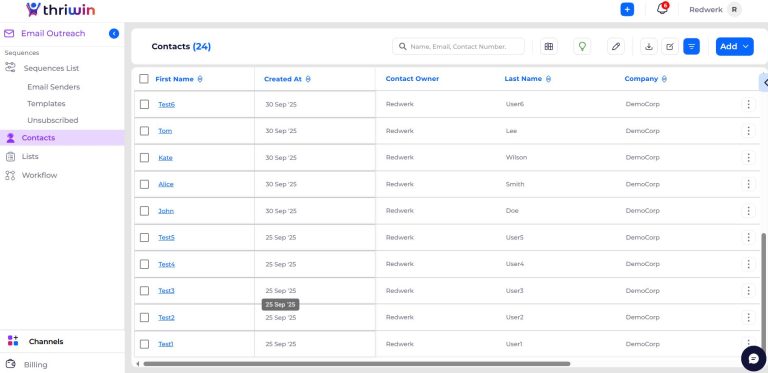768x373 pixels.
Task: Open contact link Test1
Action: (166, 344)
